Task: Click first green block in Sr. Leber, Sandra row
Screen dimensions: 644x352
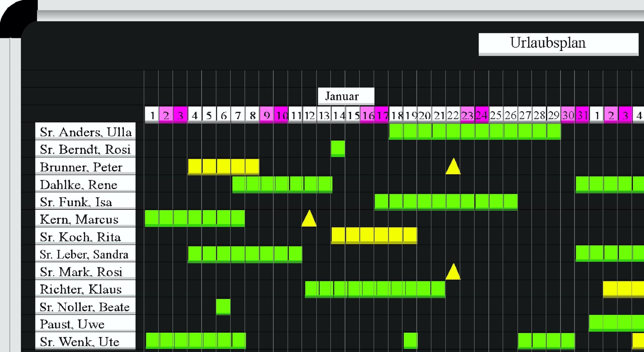Action: 195,254
